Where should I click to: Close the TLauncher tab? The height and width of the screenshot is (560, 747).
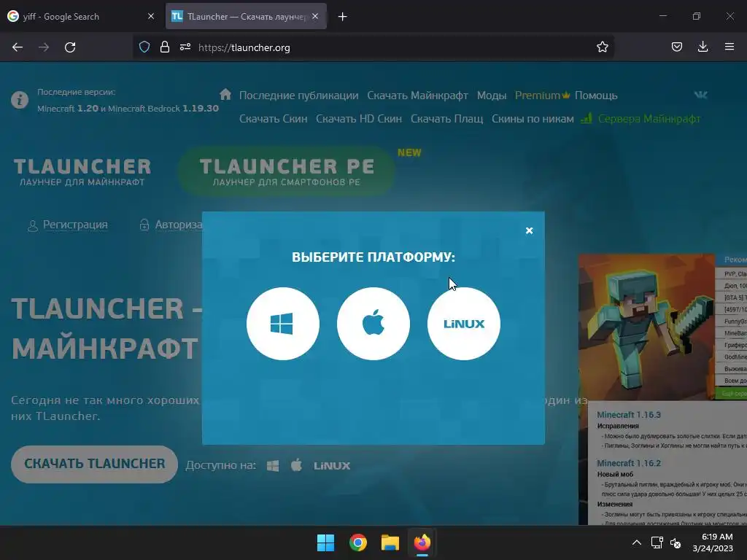pyautogui.click(x=315, y=16)
